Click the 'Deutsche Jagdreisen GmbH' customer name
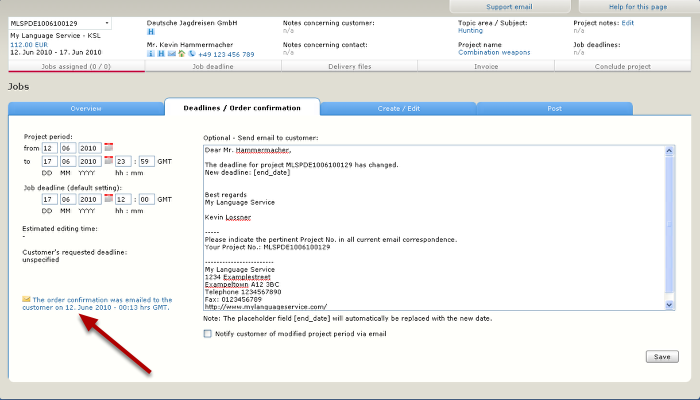The height and width of the screenshot is (400, 700). click(x=192, y=23)
